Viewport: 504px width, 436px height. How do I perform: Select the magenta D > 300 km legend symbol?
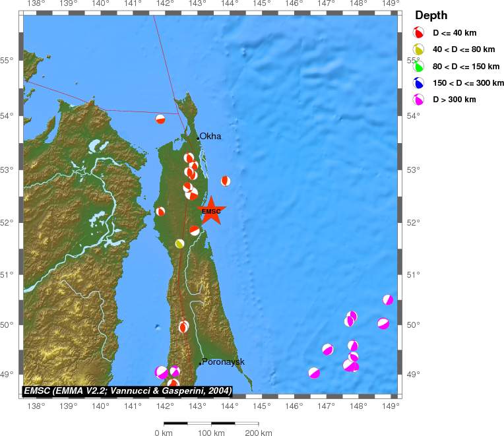pos(418,100)
